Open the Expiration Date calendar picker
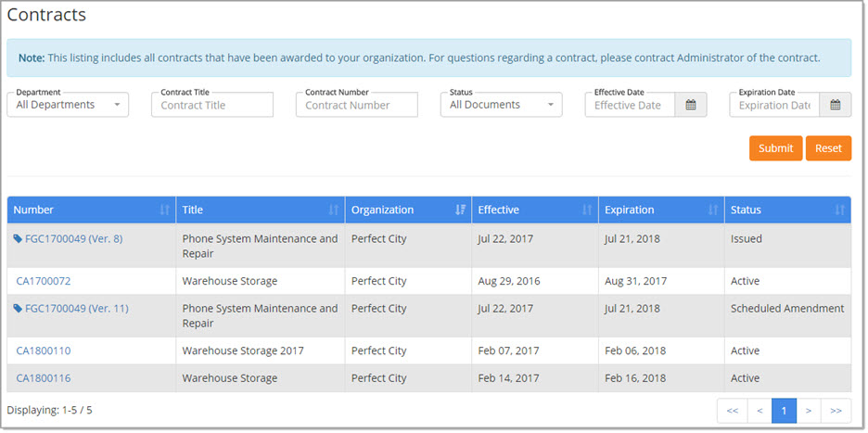Viewport: 868px width, 433px height. click(835, 105)
